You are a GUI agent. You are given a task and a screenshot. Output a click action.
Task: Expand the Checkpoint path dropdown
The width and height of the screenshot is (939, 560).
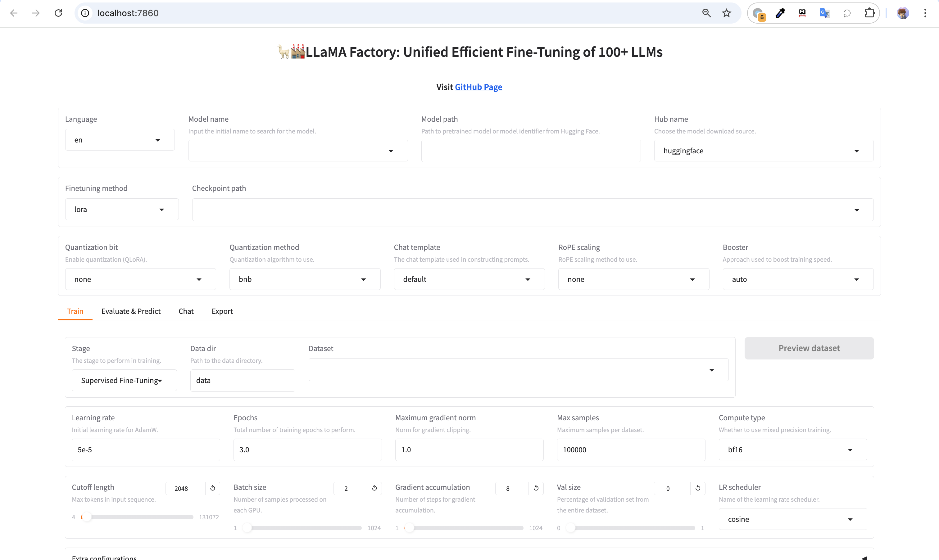click(533, 210)
